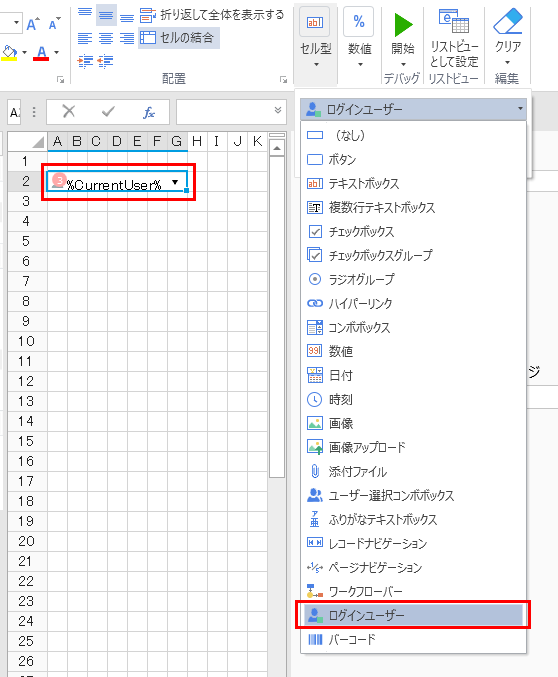Open the セル型 dropdown arrow

(x=316, y=65)
